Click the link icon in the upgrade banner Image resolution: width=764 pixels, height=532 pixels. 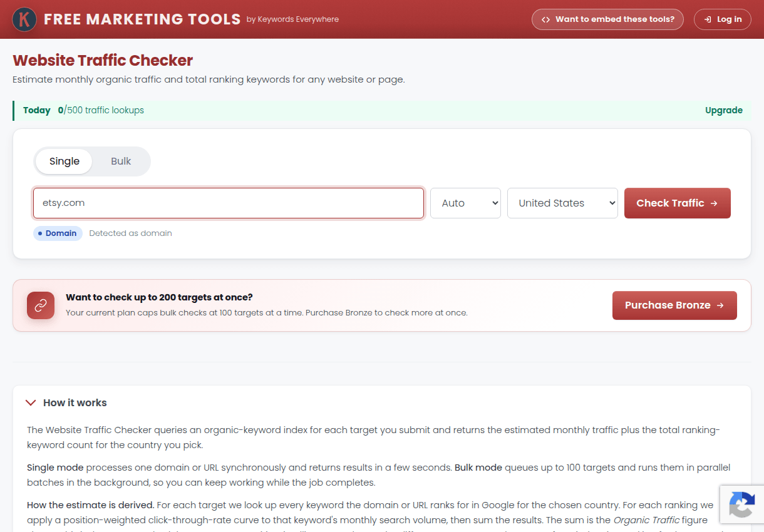(x=41, y=305)
